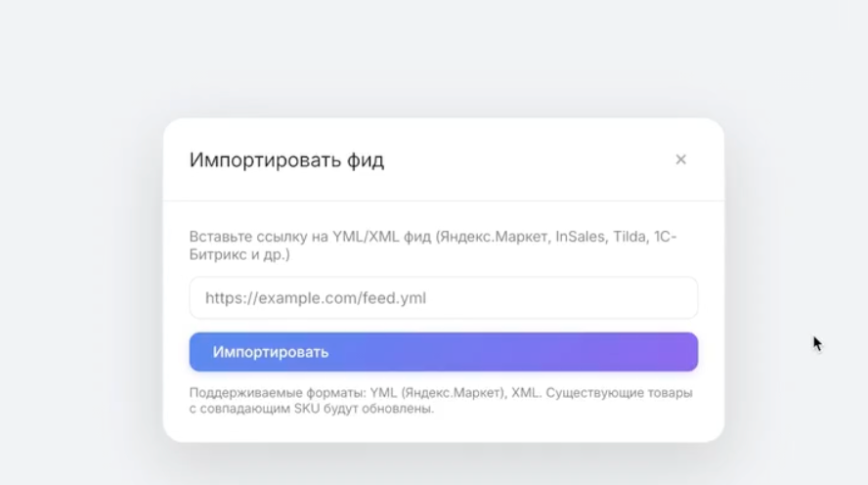This screenshot has width=868, height=485.
Task: Close the Импортировать фид dialog with X
Action: pyautogui.click(x=681, y=159)
